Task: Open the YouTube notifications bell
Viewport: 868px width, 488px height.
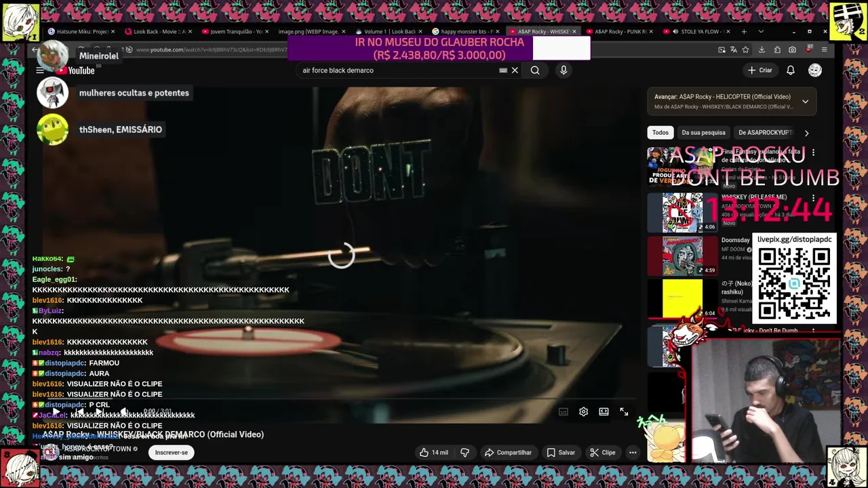Action: (x=791, y=70)
